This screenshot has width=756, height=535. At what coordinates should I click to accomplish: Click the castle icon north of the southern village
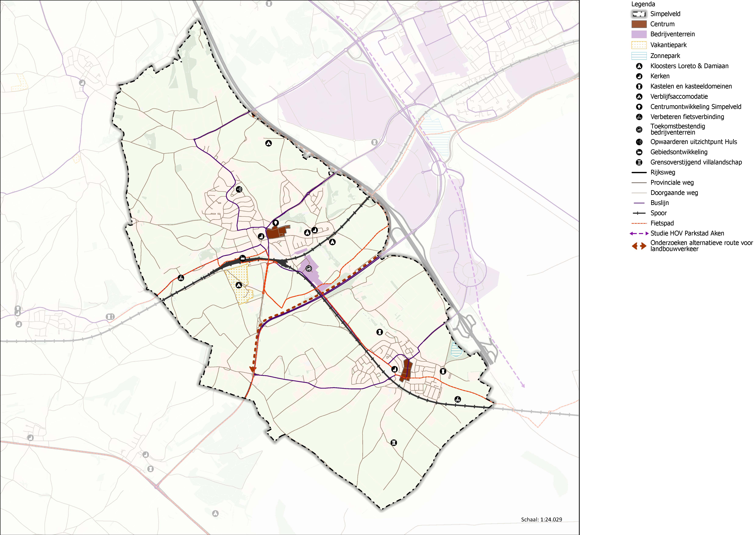point(379,332)
